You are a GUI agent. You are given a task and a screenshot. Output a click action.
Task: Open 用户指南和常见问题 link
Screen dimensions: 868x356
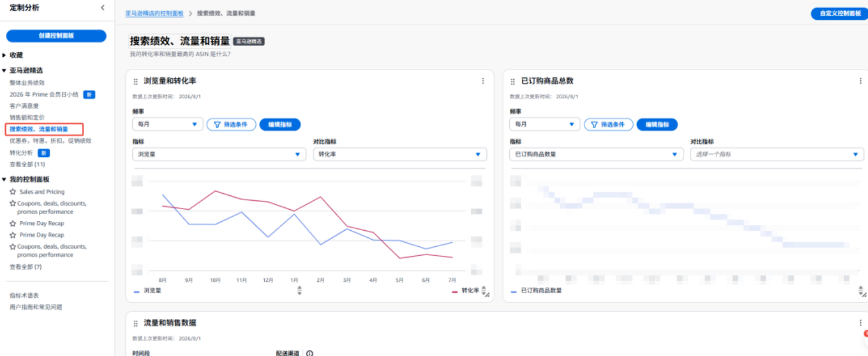[x=36, y=307]
